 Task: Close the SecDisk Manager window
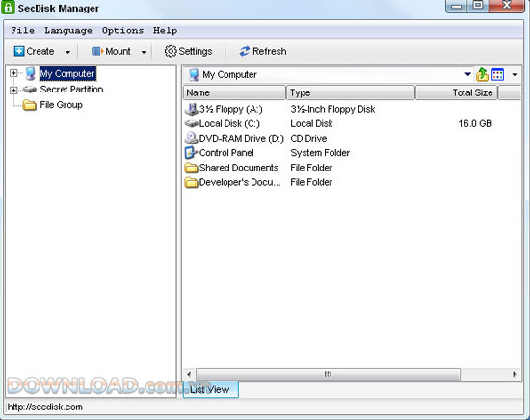point(507,6)
